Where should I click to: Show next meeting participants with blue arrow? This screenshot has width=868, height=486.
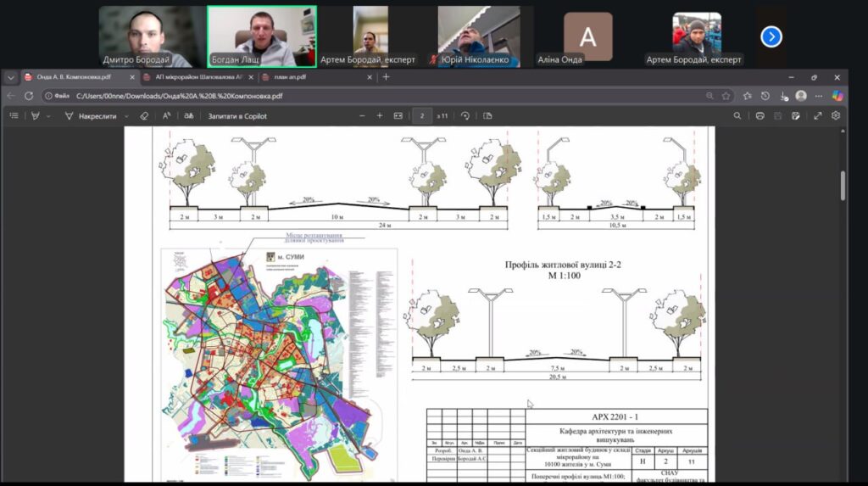pyautogui.click(x=771, y=36)
